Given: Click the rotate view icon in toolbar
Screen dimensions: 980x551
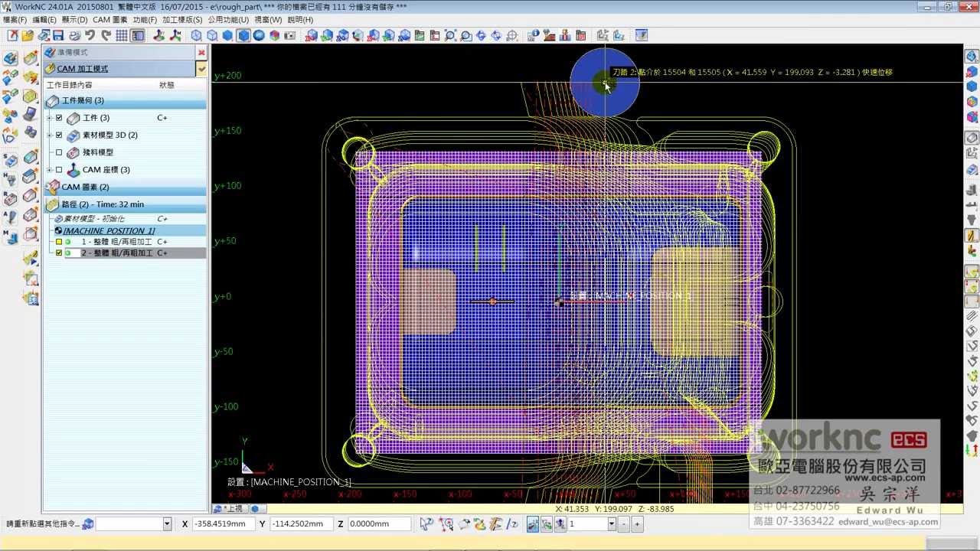Looking at the screenshot, I should tap(481, 35).
